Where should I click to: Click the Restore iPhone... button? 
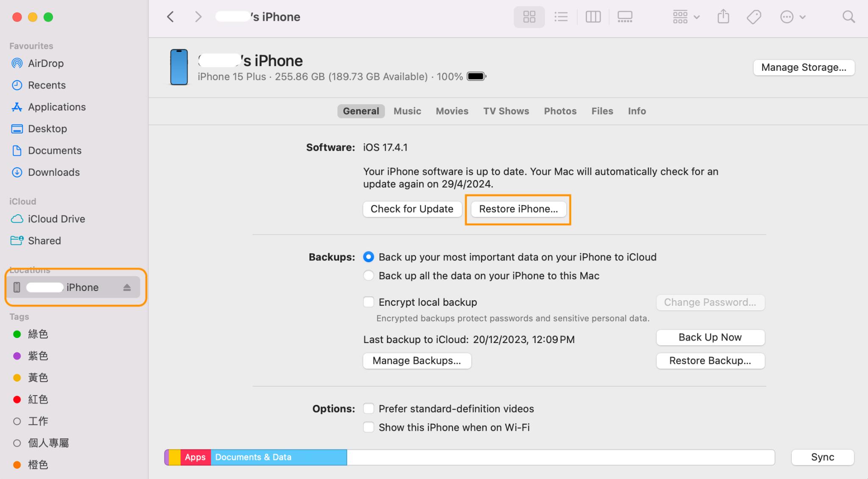[518, 209]
